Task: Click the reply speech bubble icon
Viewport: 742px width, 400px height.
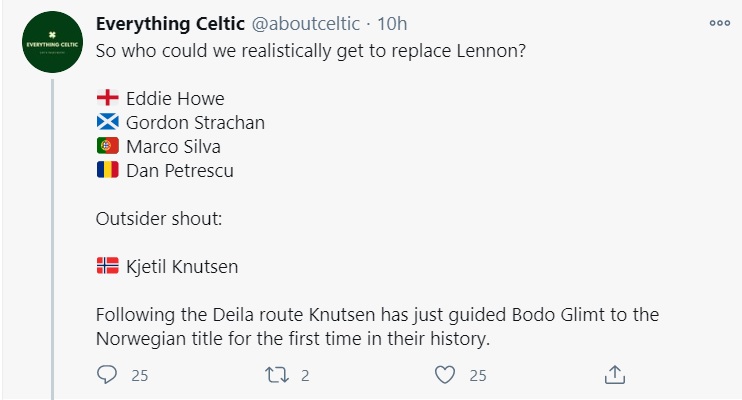Action: (x=107, y=375)
